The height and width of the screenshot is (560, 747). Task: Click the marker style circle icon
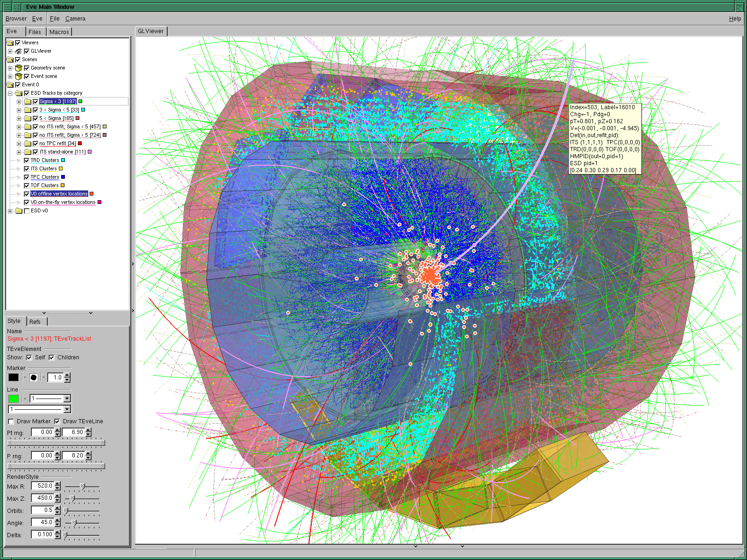coord(34,378)
